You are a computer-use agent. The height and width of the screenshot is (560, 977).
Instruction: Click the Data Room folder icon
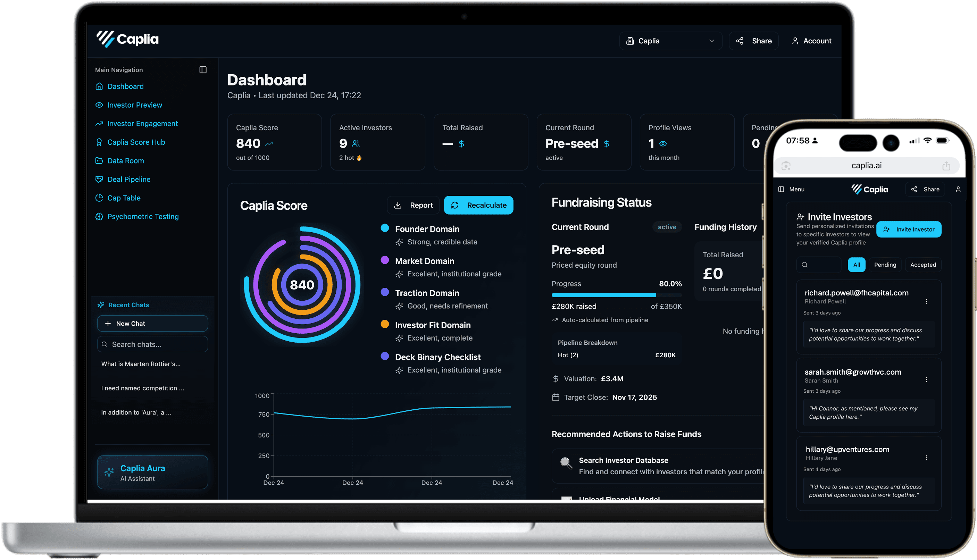click(x=99, y=161)
